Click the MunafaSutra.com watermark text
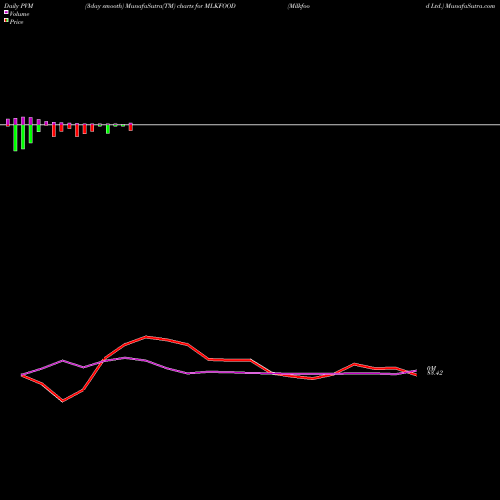 point(470,6)
